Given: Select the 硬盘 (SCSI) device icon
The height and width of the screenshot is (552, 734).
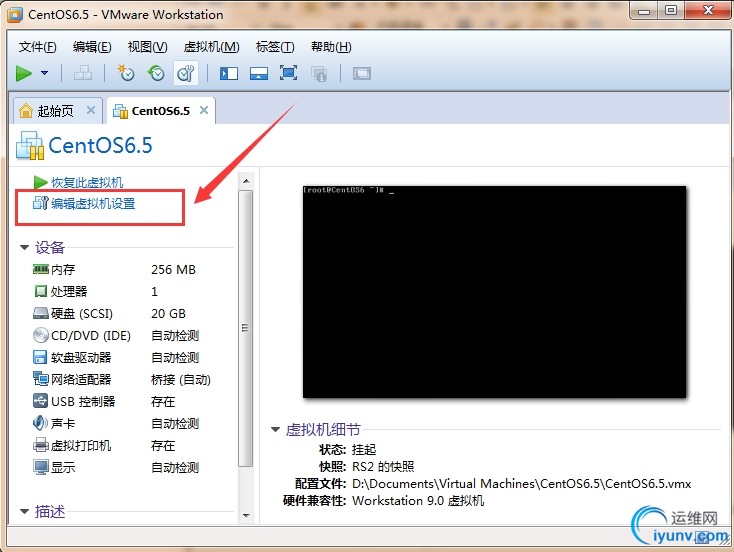Looking at the screenshot, I should (x=41, y=313).
